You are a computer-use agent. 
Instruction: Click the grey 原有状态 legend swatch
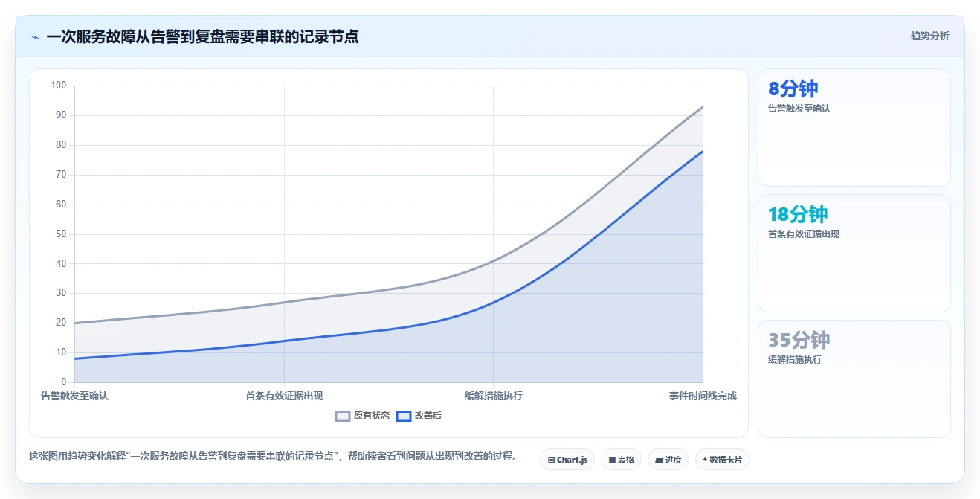tap(343, 416)
